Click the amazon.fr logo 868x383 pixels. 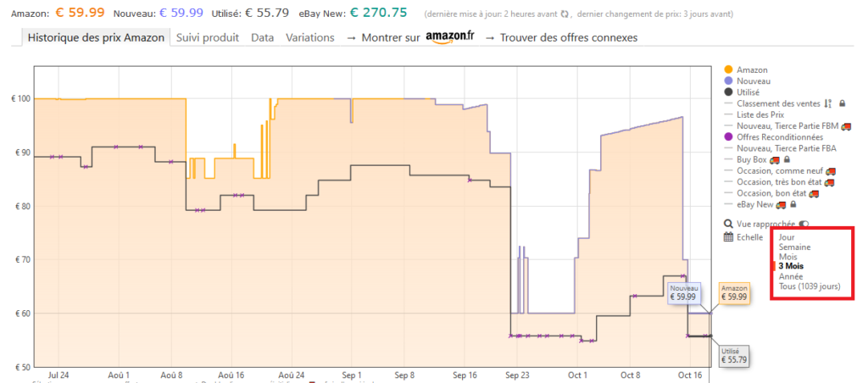tap(450, 37)
